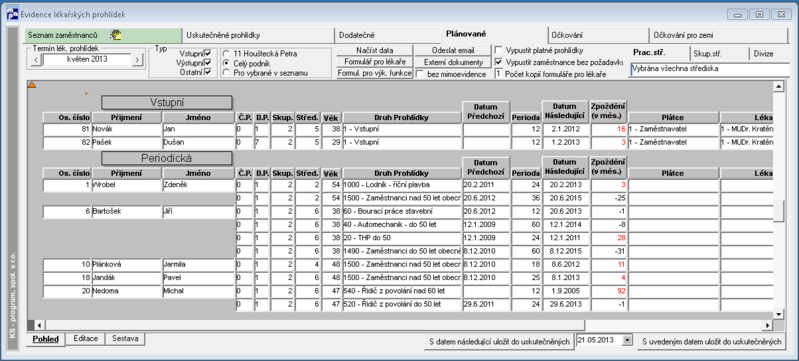Click the Wrobel surname cell
Image resolution: width=799 pixels, height=361 pixels.
[126, 186]
